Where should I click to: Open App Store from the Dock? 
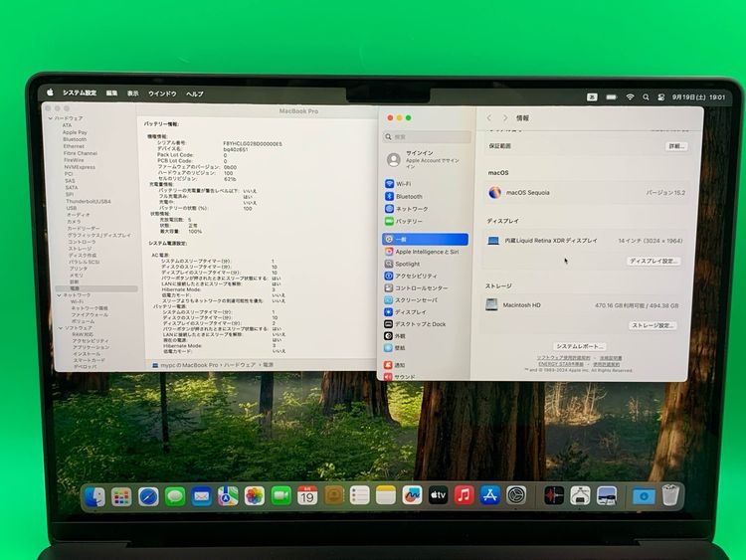pos(490,495)
